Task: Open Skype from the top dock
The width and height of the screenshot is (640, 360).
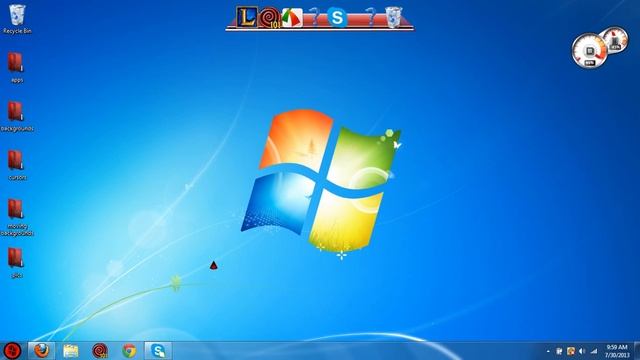Action: pyautogui.click(x=337, y=18)
